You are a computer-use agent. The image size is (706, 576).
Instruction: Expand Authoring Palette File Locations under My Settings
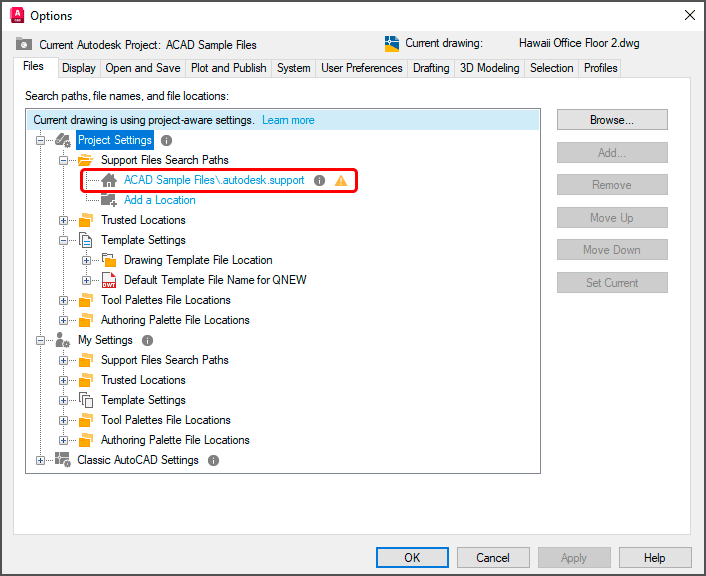click(x=63, y=440)
